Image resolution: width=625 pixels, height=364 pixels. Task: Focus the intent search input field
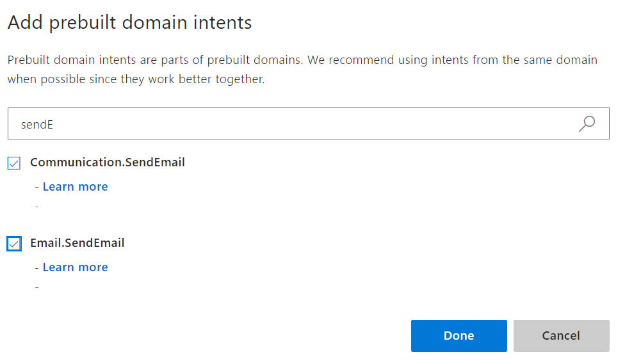[288, 123]
